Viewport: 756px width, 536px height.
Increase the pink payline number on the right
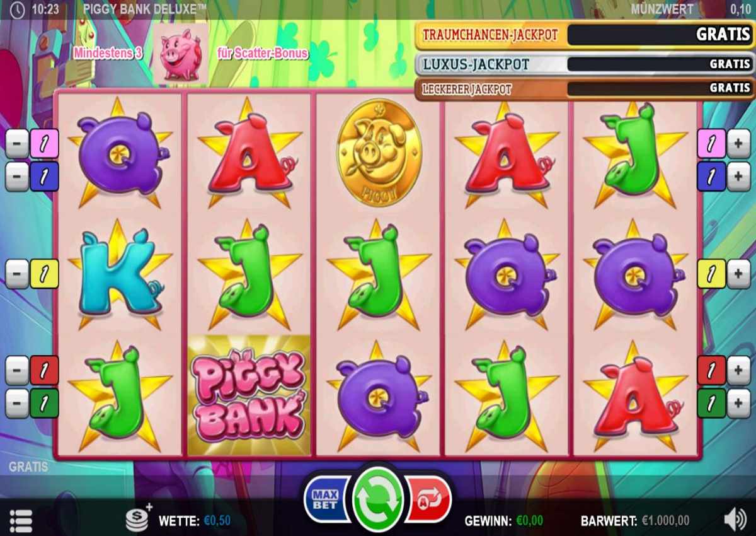(738, 144)
